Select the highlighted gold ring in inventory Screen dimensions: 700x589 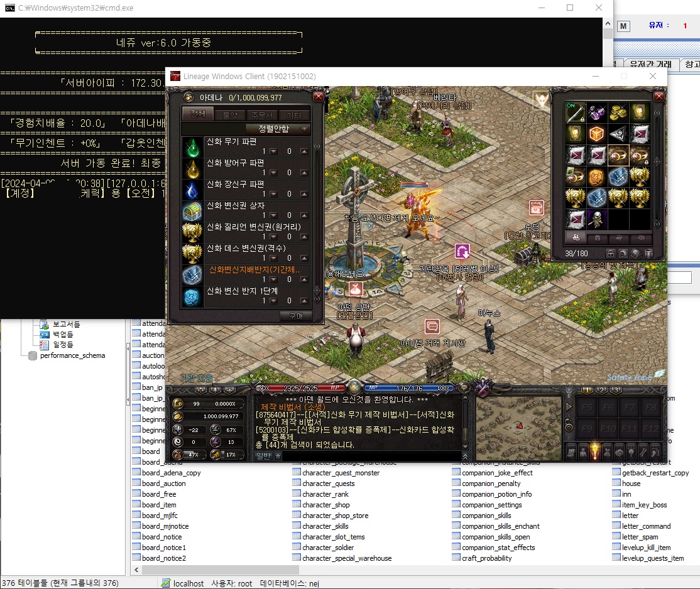(618, 155)
